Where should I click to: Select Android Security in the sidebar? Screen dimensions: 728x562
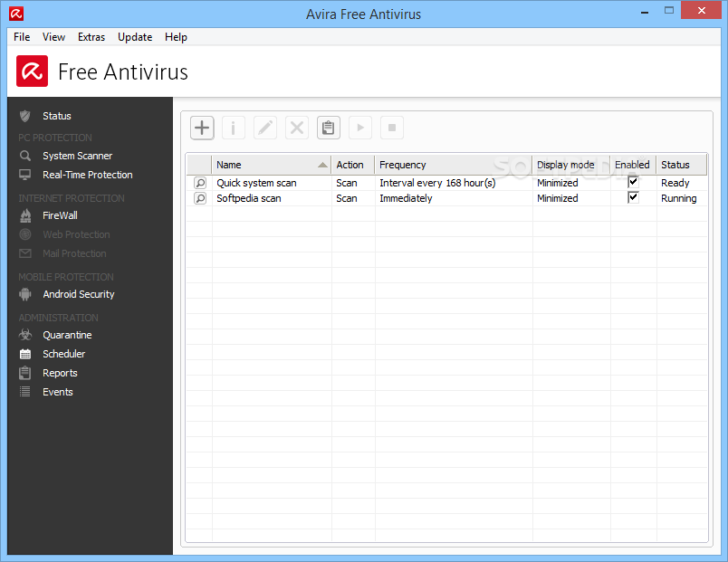point(79,294)
